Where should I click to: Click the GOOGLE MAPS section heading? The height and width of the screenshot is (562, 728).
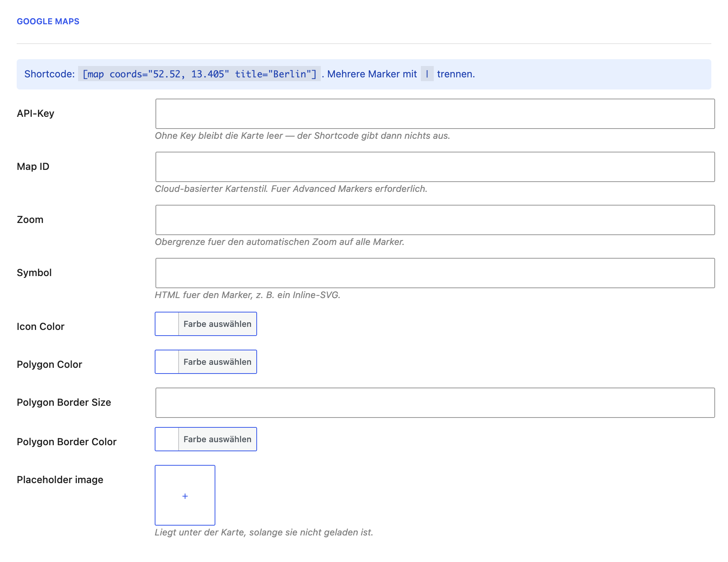[48, 21]
